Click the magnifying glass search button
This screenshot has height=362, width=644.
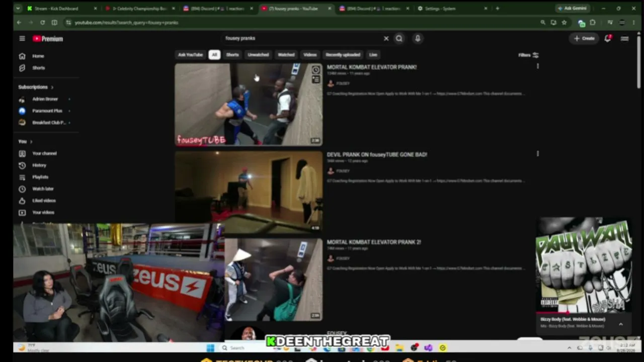click(x=399, y=39)
